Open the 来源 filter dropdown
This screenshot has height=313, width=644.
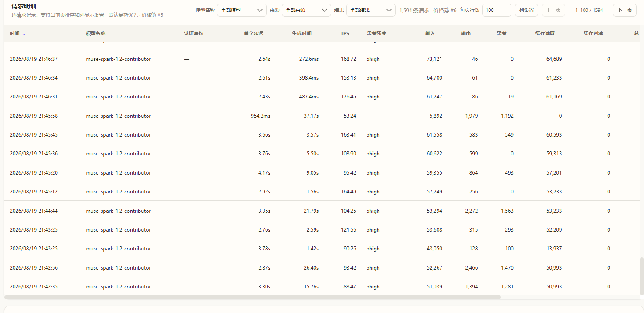[306, 10]
